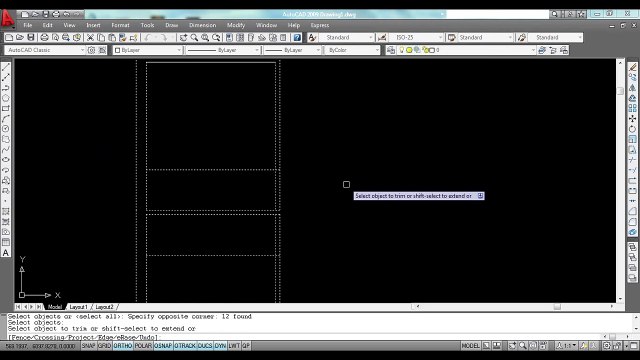Open the ByLayer color control dropdown
The image size is (640, 360).
coord(147,50)
